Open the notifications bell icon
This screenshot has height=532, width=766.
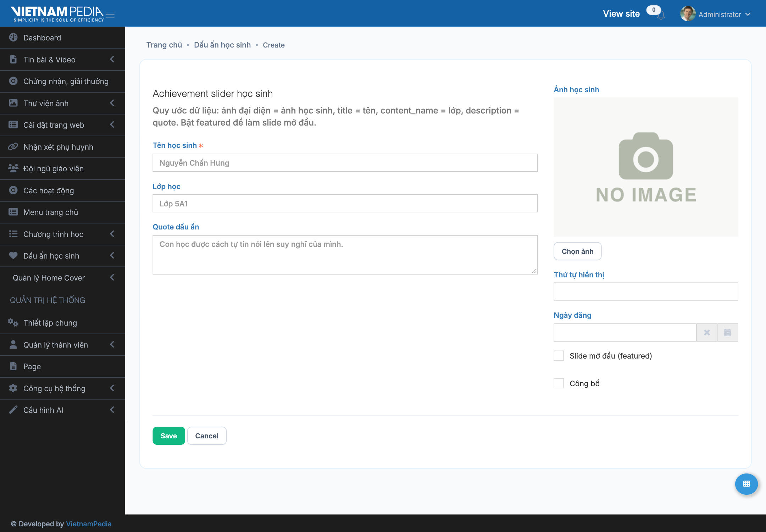[661, 15]
